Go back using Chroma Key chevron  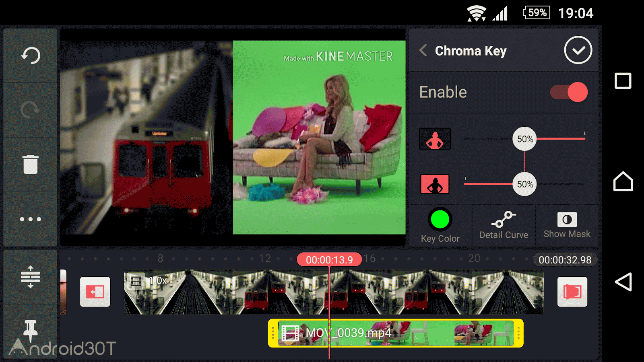pyautogui.click(x=423, y=50)
